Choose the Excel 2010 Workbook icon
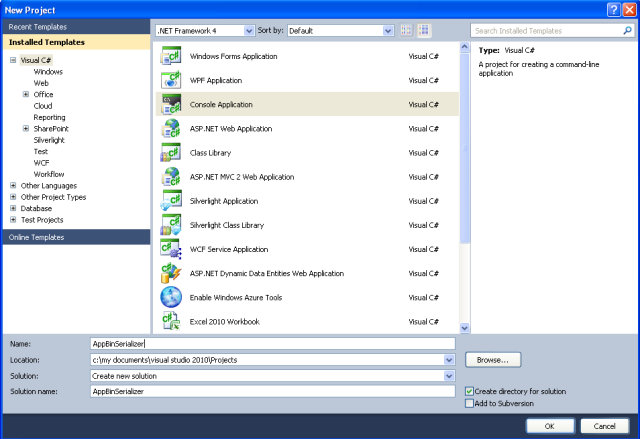The width and height of the screenshot is (640, 439). (x=170, y=321)
